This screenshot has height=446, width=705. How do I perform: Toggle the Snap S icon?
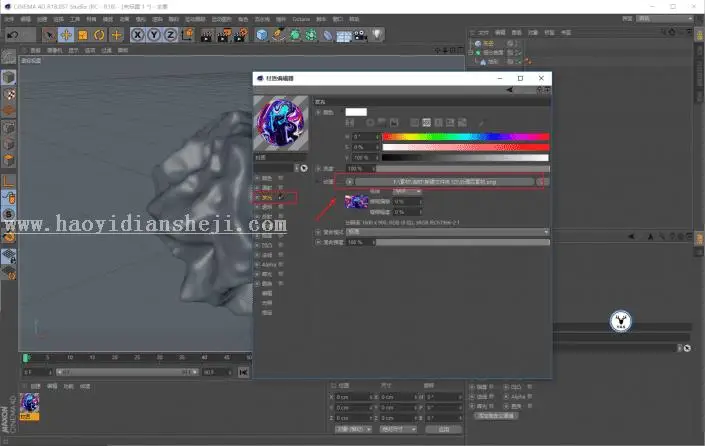point(9,214)
